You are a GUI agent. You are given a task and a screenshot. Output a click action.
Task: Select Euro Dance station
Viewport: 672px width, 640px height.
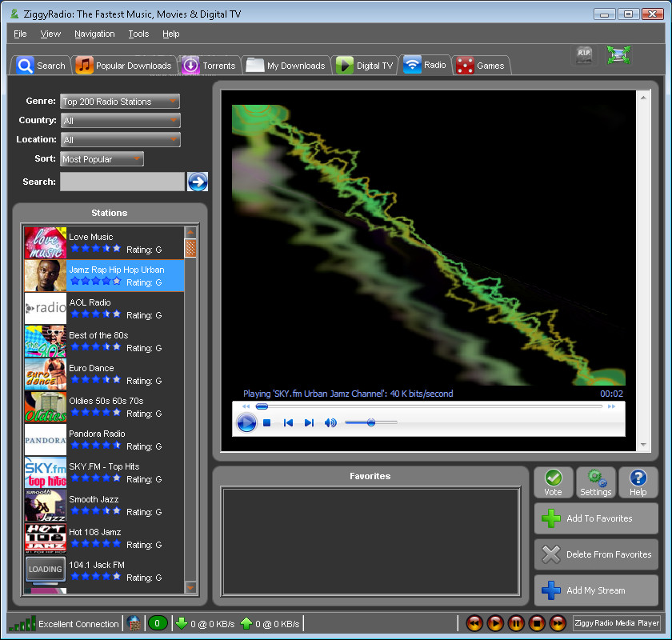(x=104, y=374)
